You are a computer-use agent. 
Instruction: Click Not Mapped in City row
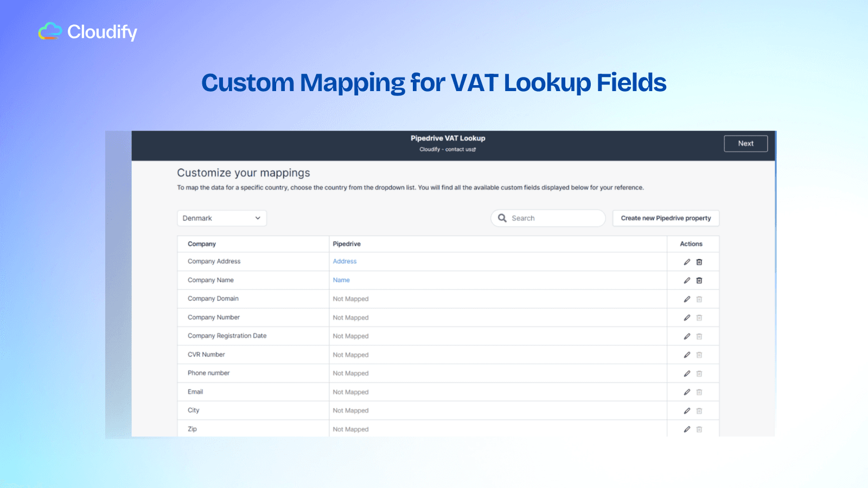(350, 411)
